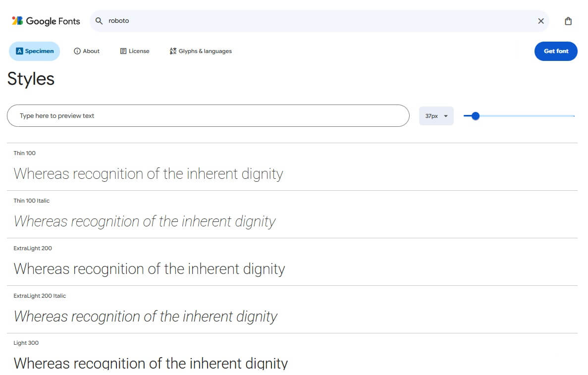
Task: Click the Specimen tab's A icon
Action: click(x=19, y=52)
